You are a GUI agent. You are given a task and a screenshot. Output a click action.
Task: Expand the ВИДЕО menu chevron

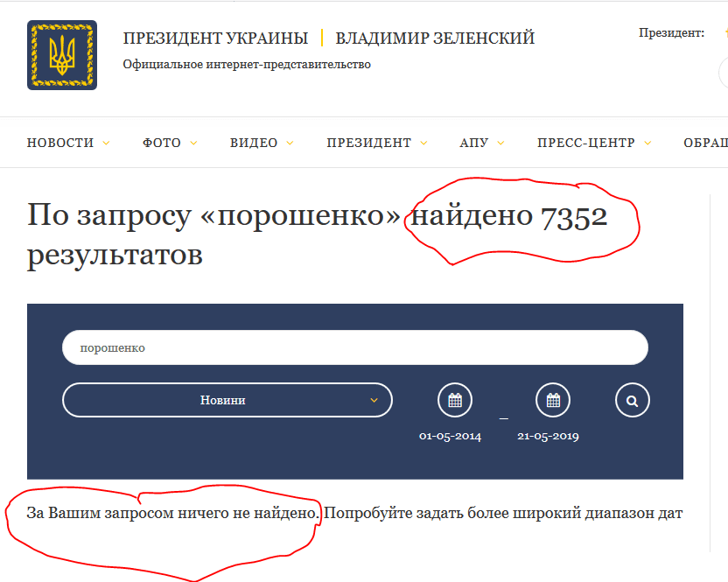[x=290, y=143]
